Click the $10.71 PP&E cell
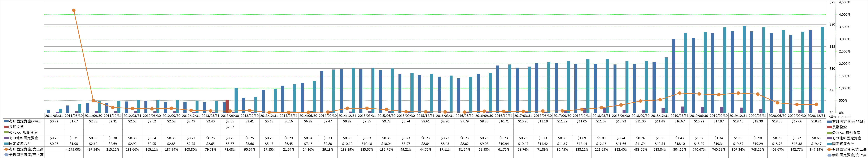The image size is (868, 158). [503, 121]
